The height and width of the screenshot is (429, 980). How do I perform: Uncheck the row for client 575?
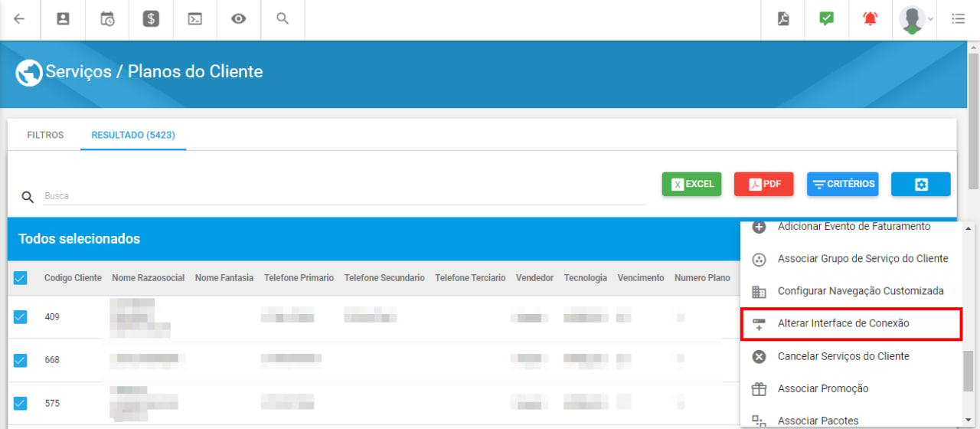click(20, 403)
